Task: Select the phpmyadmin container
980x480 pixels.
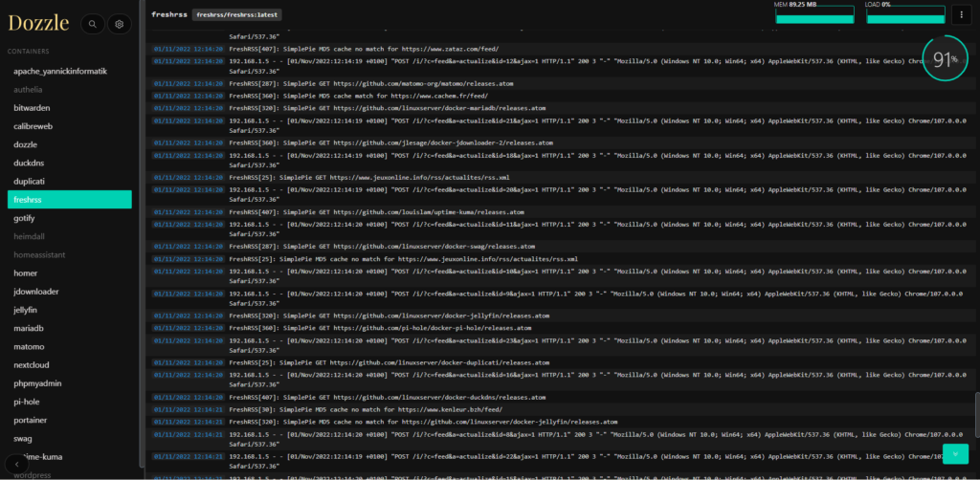Action: [x=37, y=383]
